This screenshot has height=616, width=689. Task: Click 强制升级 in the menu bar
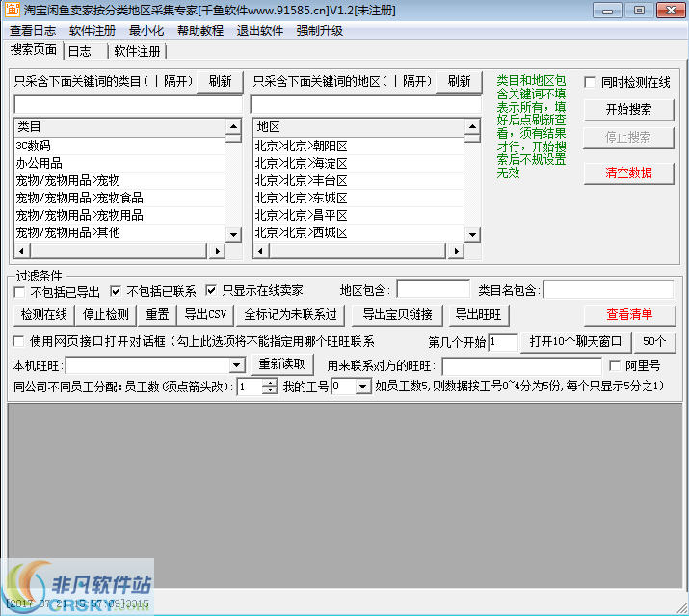coord(320,31)
